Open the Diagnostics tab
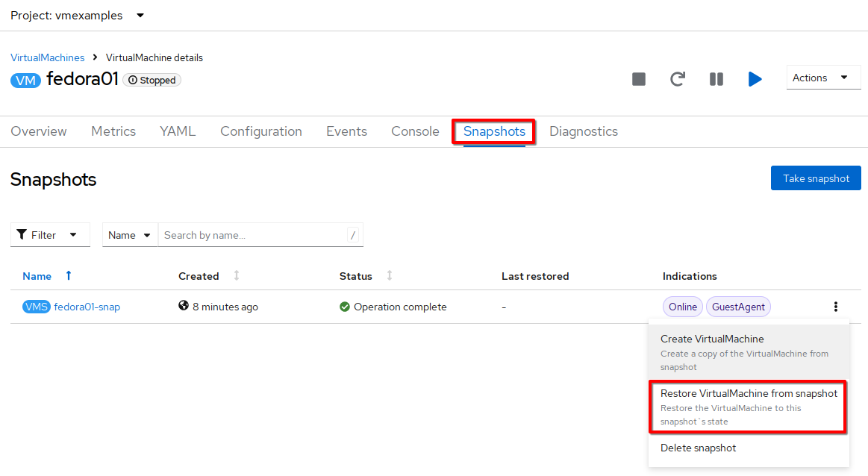The width and height of the screenshot is (868, 476). (x=584, y=131)
